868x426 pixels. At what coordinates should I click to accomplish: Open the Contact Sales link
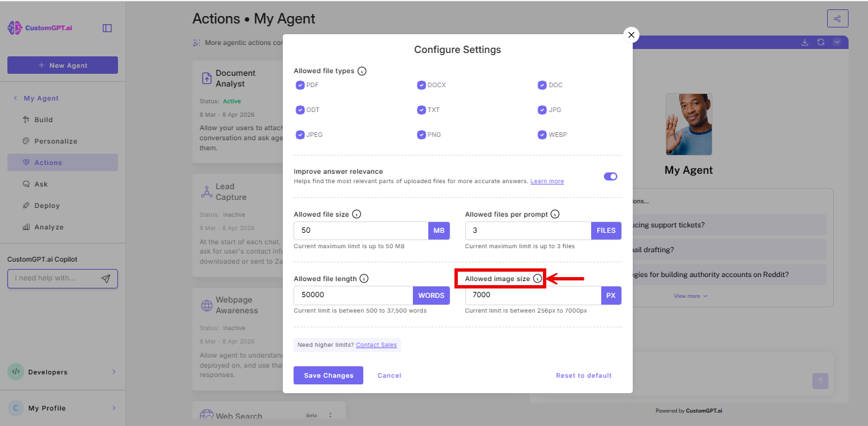(x=376, y=344)
